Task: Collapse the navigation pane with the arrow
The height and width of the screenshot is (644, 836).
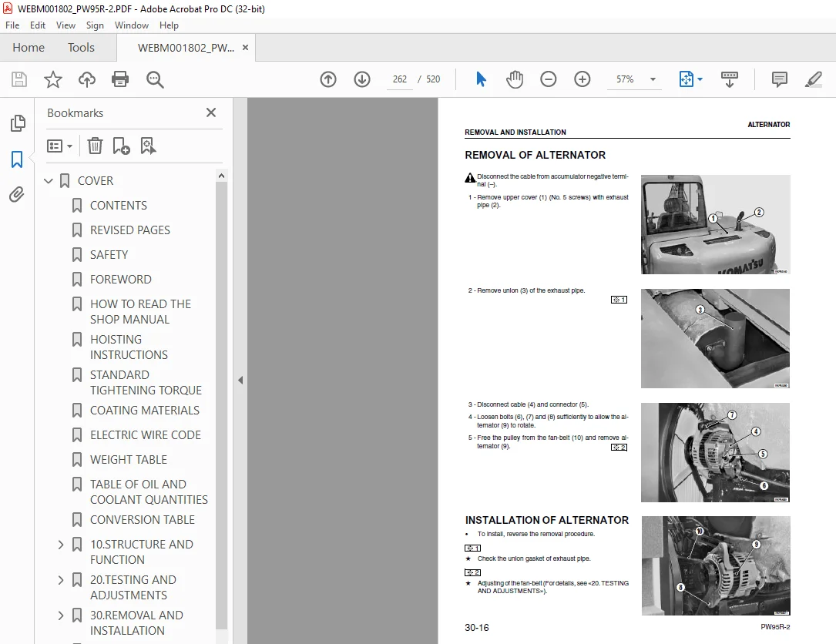Action: (240, 380)
